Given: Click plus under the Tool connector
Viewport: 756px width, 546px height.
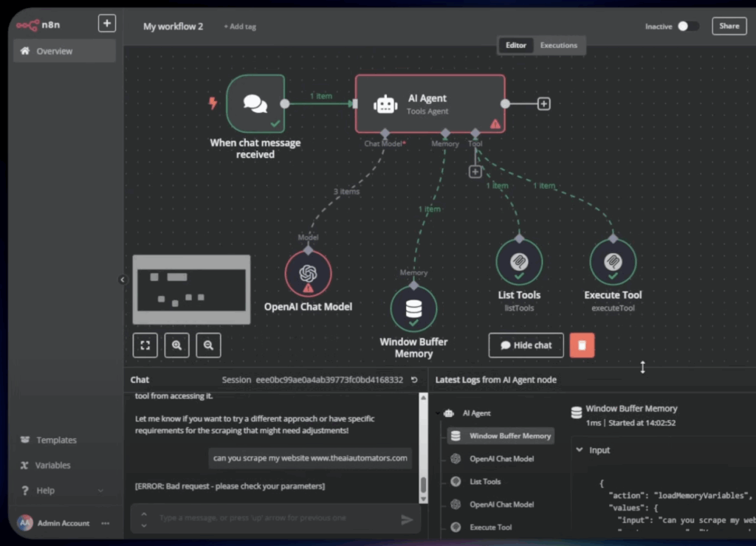Looking at the screenshot, I should (475, 172).
